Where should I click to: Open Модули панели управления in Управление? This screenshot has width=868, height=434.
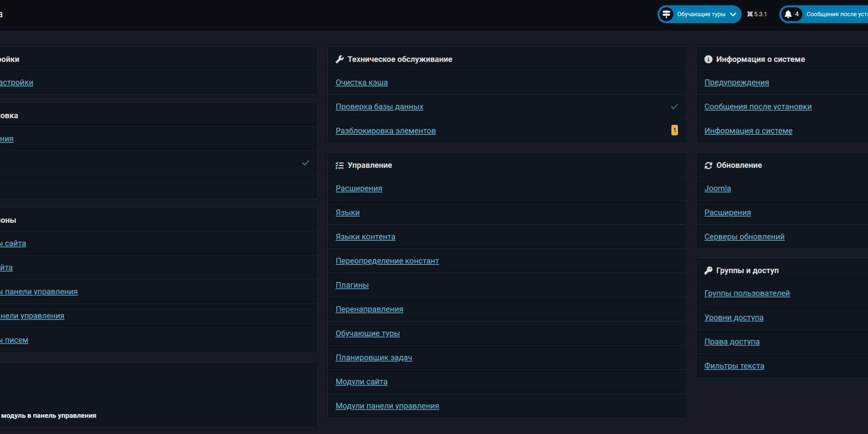[x=387, y=406]
